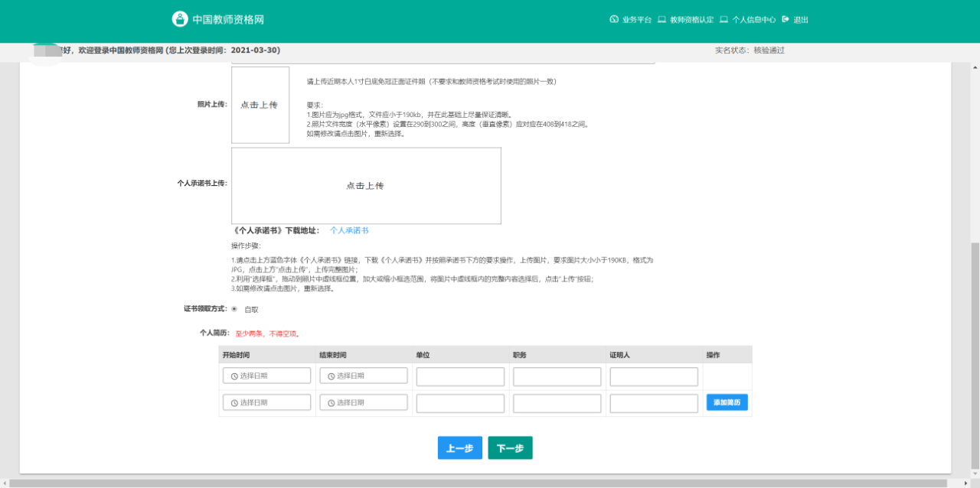Click the 个人信息中心 laptop icon

click(x=724, y=20)
